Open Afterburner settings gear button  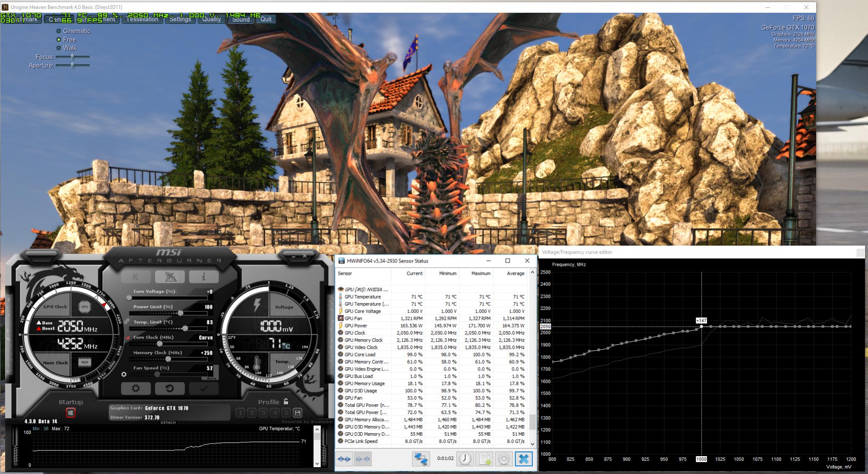136,388
